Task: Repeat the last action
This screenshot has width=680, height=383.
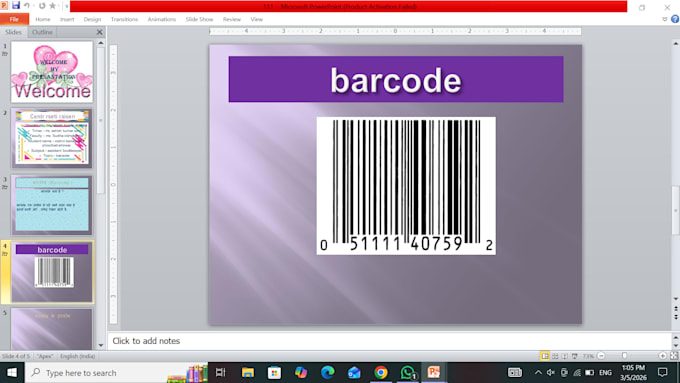Action: coord(42,6)
